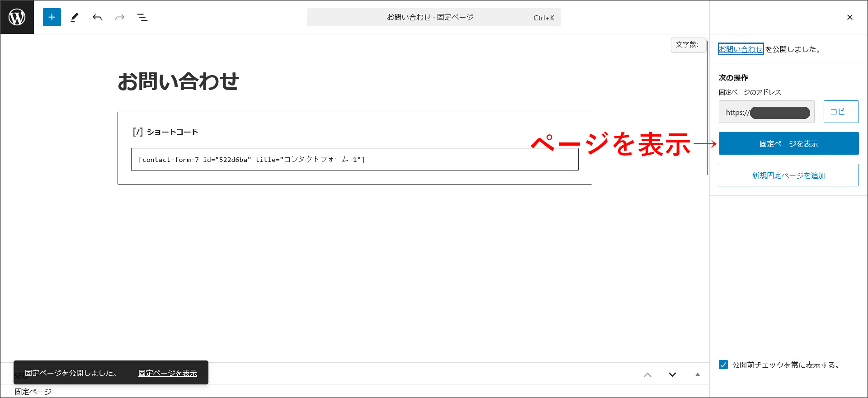Close the publish panel with X
Viewport: 868px width, 398px height.
tap(849, 17)
